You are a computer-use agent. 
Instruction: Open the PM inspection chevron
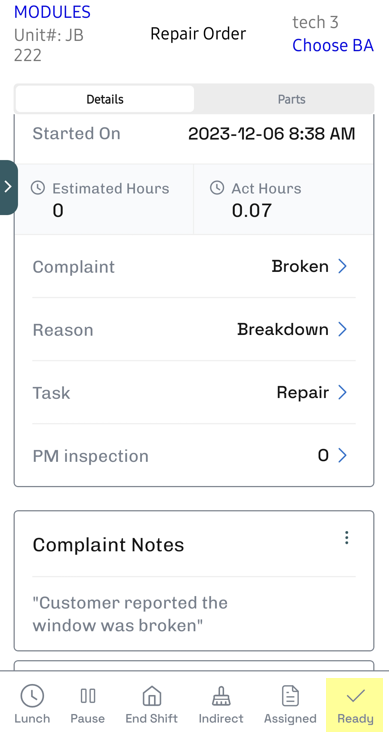point(343,455)
